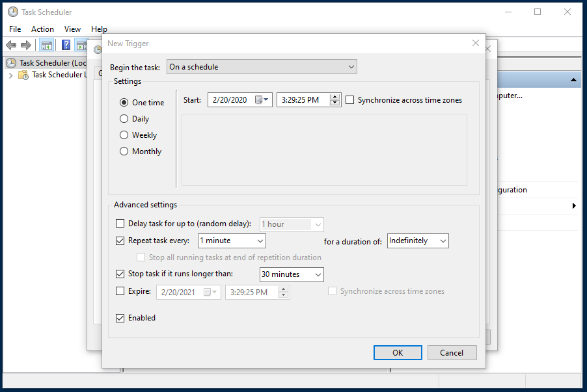The height and width of the screenshot is (392, 587).
Task: Click the Task Scheduler Library folder icon
Action: click(x=23, y=75)
